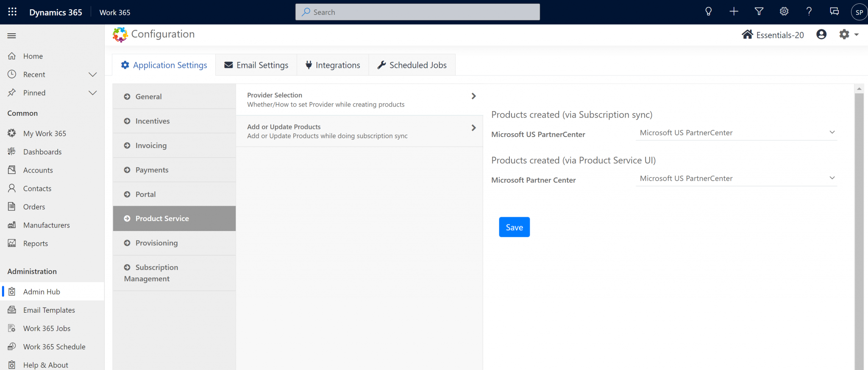The width and height of the screenshot is (868, 370).
Task: Click the Integrations plug icon
Action: pos(309,65)
